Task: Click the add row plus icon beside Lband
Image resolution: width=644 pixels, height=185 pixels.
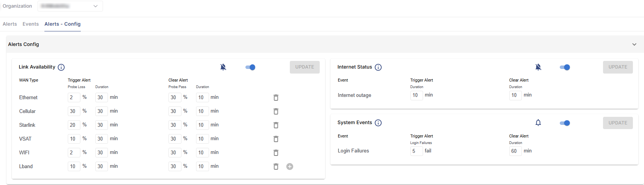Action: pyautogui.click(x=290, y=167)
